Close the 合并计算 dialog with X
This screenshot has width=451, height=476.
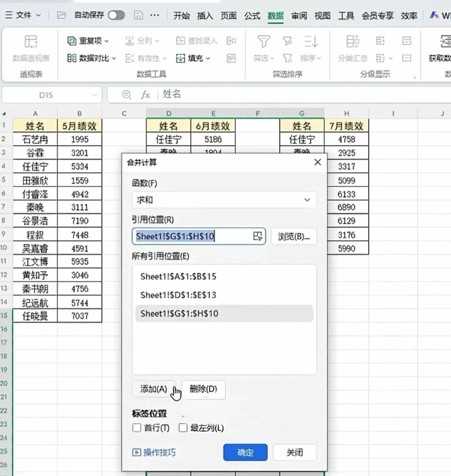[318, 162]
